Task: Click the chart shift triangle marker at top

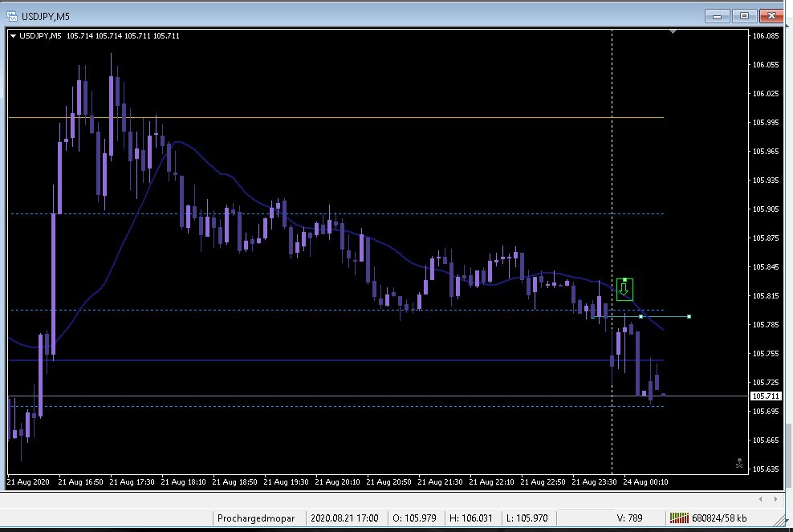Action: click(673, 32)
